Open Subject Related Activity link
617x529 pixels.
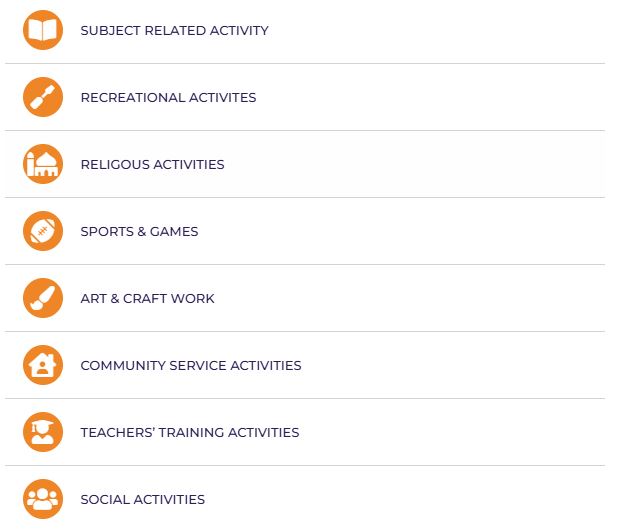[174, 31]
